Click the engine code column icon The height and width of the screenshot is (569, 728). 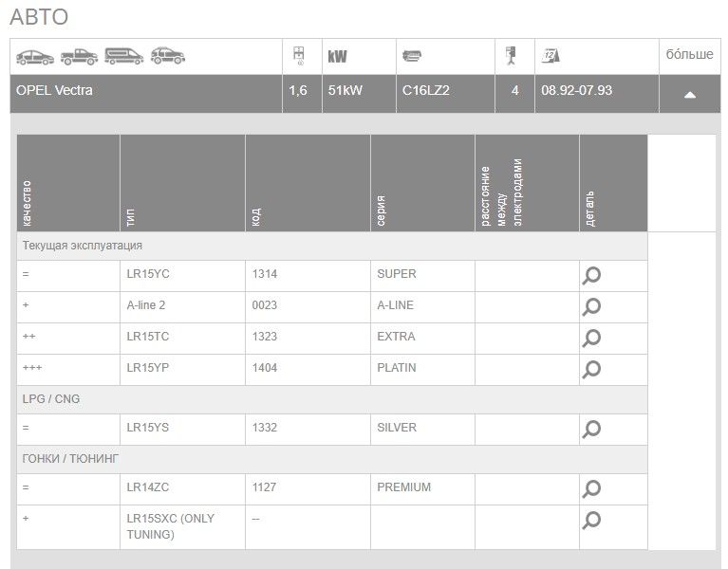[x=413, y=57]
